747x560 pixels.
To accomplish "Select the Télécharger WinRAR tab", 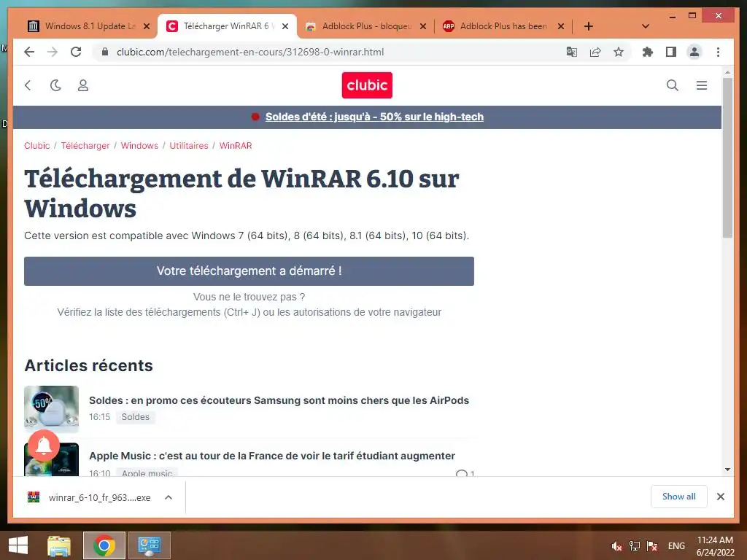I will click(x=228, y=26).
